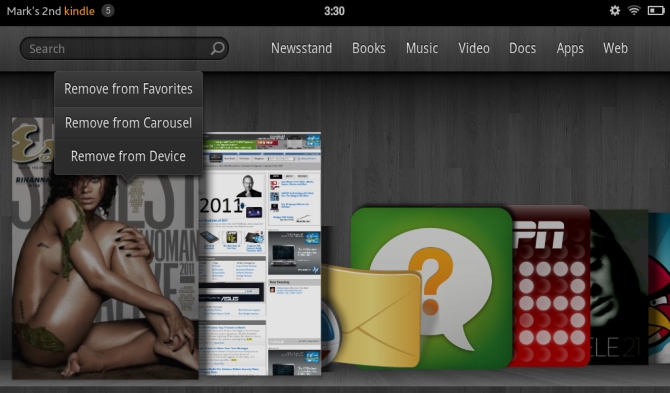Open the Apps library
The image size is (670, 393).
pyautogui.click(x=570, y=49)
